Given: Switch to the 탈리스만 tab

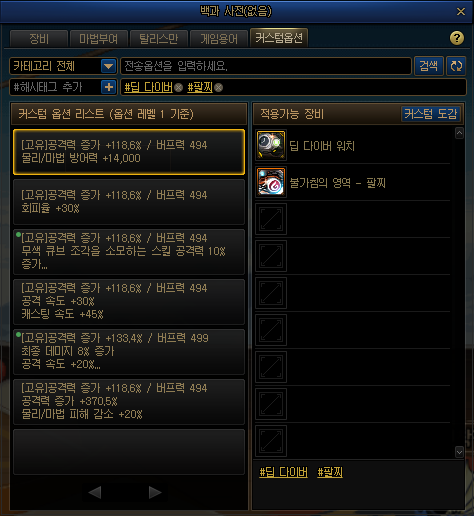Looking at the screenshot, I should pos(159,39).
